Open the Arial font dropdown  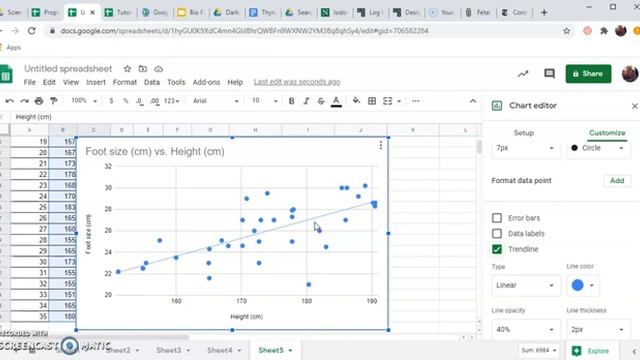point(216,101)
